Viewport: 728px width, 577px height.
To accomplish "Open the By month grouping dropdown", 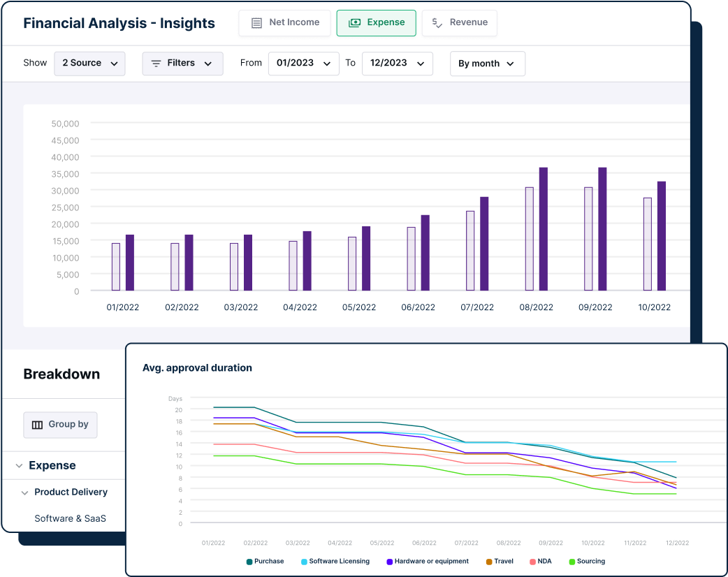I will (x=488, y=64).
